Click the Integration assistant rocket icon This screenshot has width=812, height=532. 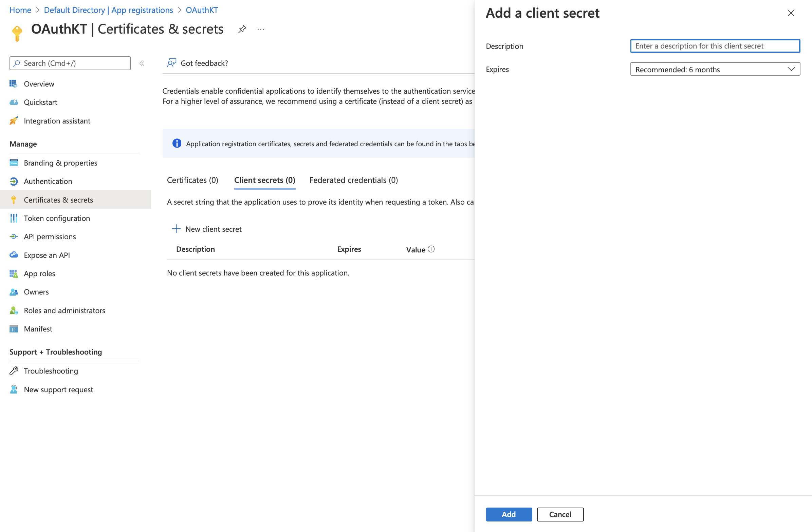[x=14, y=120]
